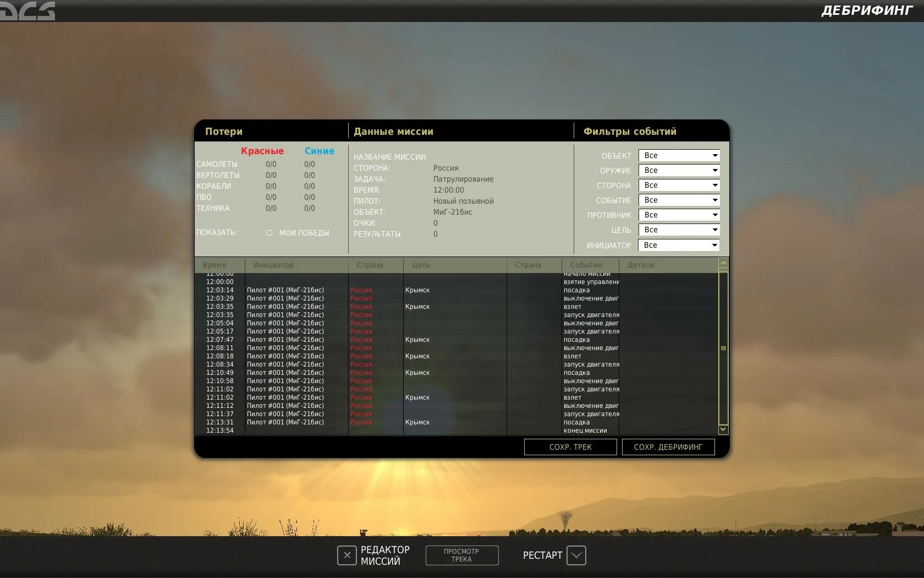The height and width of the screenshot is (578, 924).
Task: Select the 12:05:17 запуск двигателя row
Action: point(457,331)
